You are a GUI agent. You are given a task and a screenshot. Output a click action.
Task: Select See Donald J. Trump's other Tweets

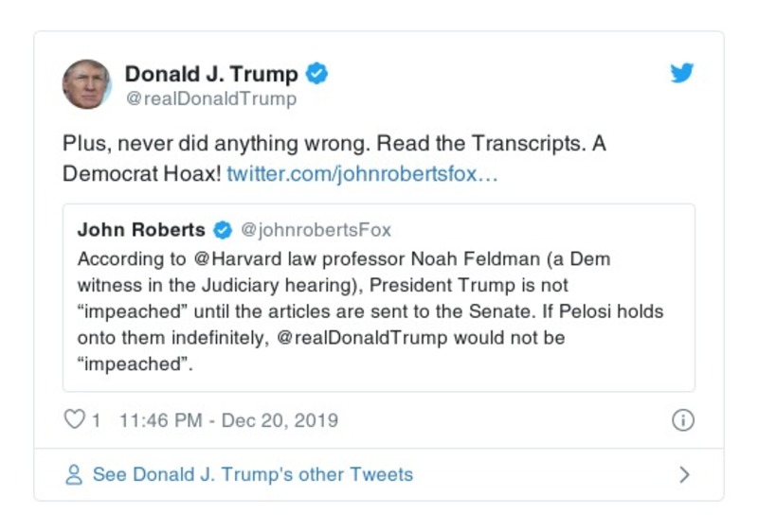[x=252, y=475]
